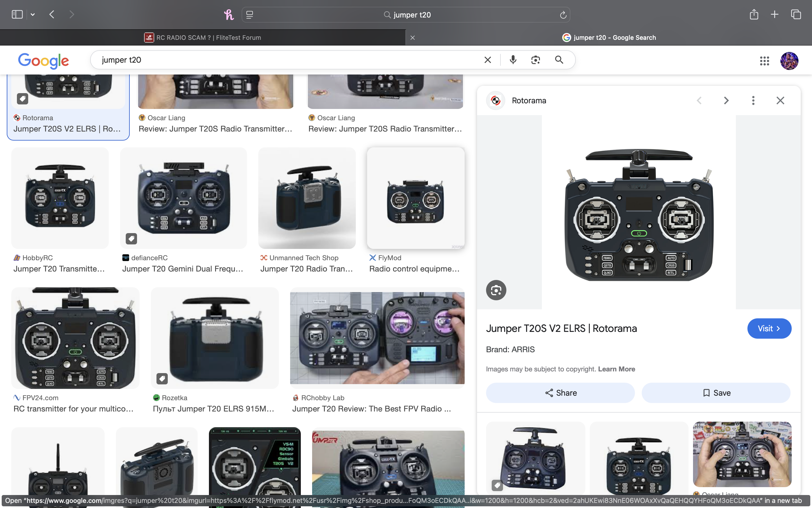This screenshot has height=508, width=812.
Task: Open the Jumper T20 Review Best FPV Radio title
Action: 371,409
